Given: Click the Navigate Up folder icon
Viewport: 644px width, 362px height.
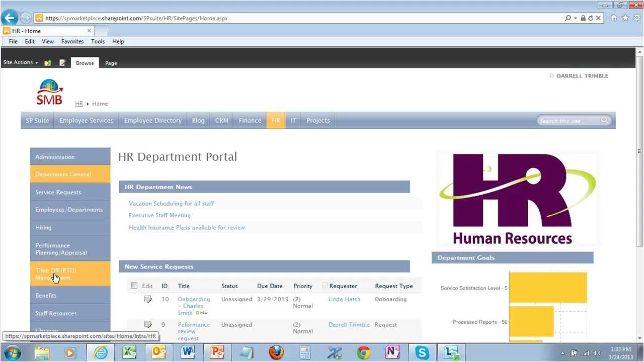Looking at the screenshot, I should pos(48,63).
